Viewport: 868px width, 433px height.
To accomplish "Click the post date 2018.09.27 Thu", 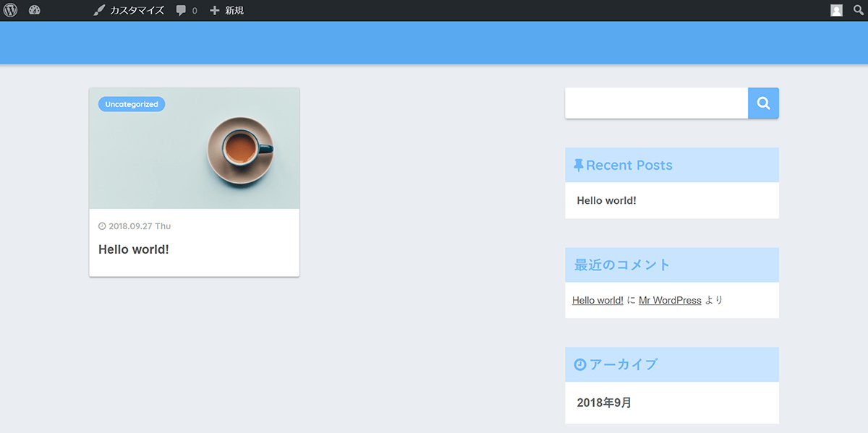I will (140, 226).
